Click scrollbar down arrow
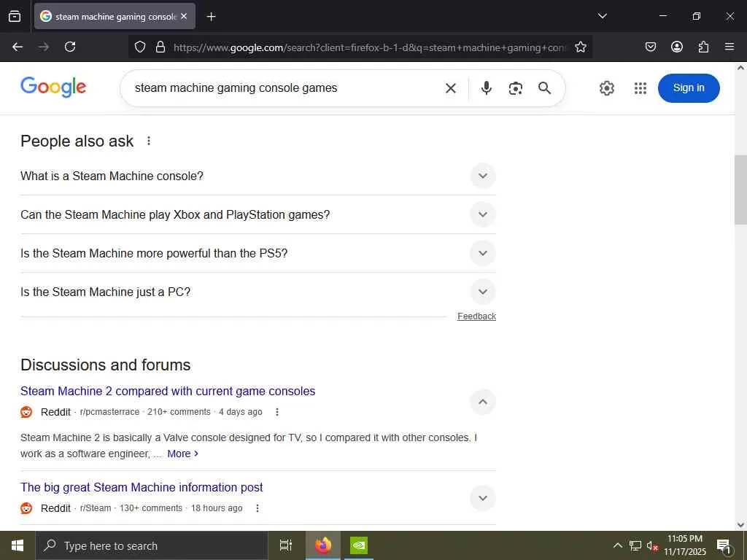This screenshot has width=747, height=560. point(740,525)
